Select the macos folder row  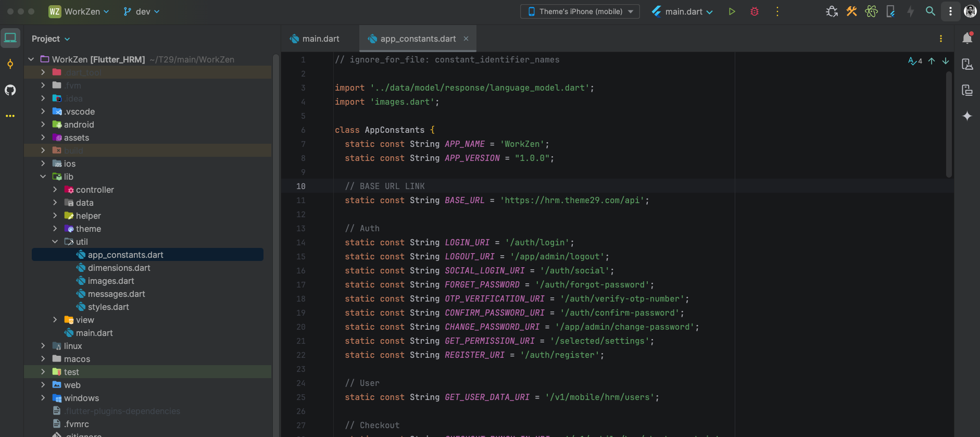point(148,359)
